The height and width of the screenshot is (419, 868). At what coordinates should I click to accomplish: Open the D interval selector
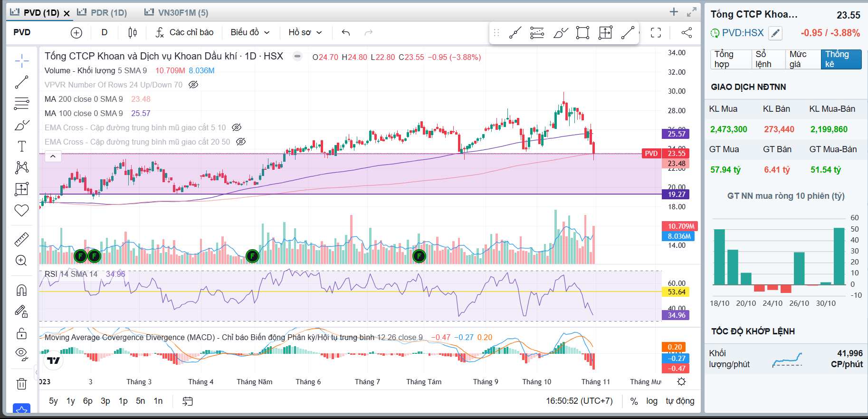tap(105, 32)
